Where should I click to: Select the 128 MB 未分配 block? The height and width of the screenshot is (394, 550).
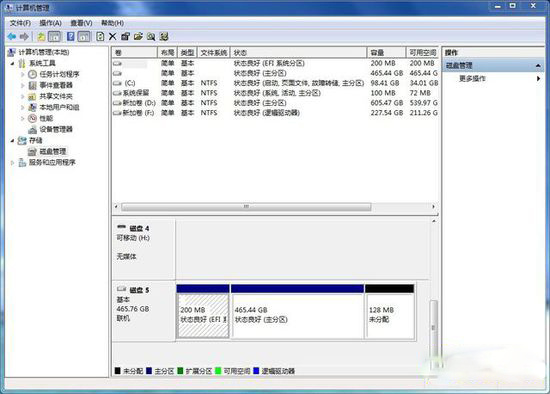coord(390,312)
